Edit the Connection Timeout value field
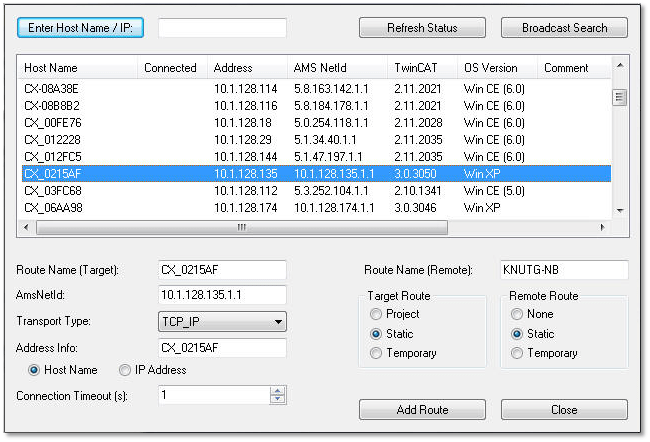650x442 pixels. coord(214,395)
